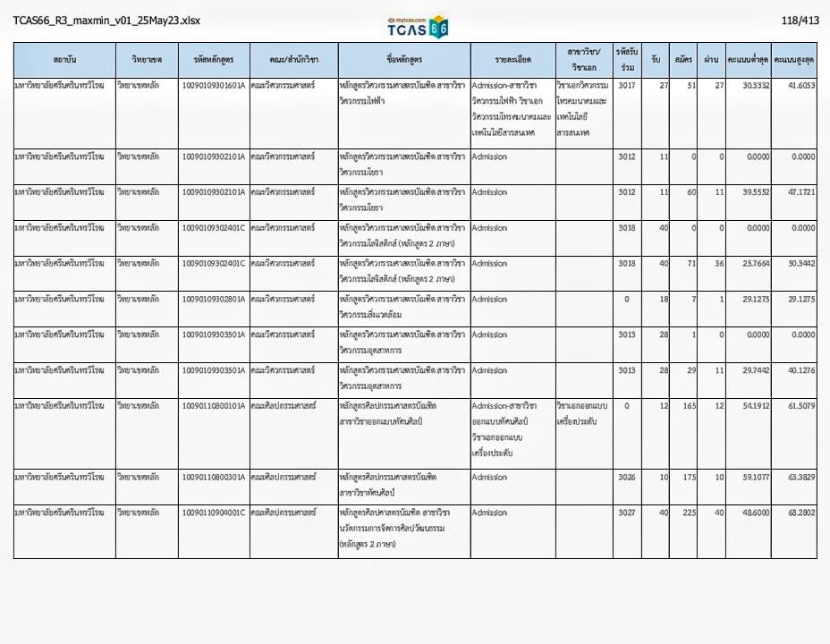Select program code 10090109301601A
Image resolution: width=830 pixels, height=644 pixels.
(x=213, y=85)
